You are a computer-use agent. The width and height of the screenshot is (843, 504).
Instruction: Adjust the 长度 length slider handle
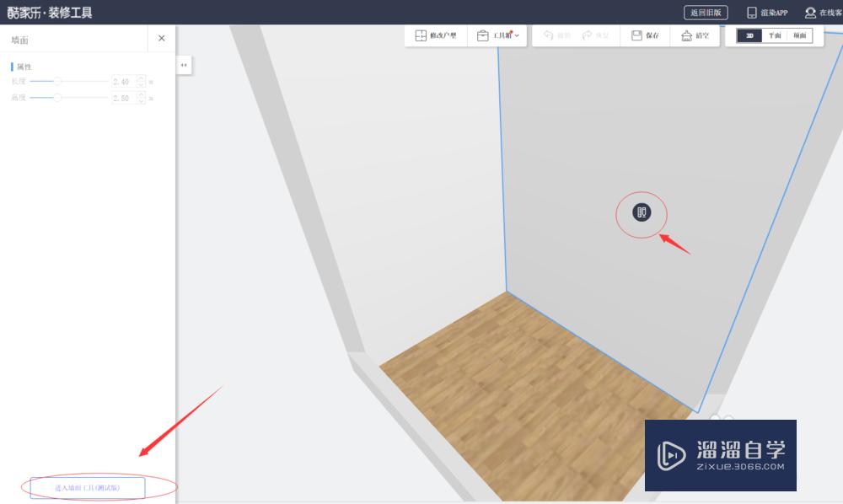pyautogui.click(x=57, y=81)
